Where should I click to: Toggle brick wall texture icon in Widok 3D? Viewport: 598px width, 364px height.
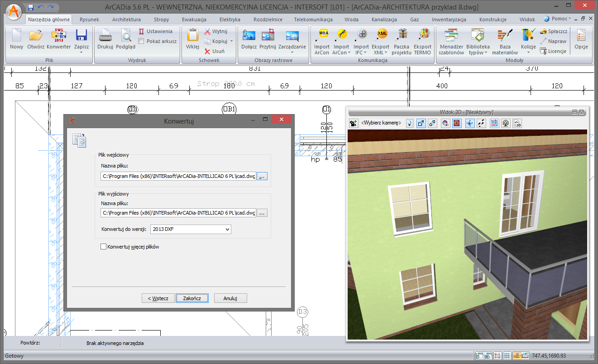(457, 123)
